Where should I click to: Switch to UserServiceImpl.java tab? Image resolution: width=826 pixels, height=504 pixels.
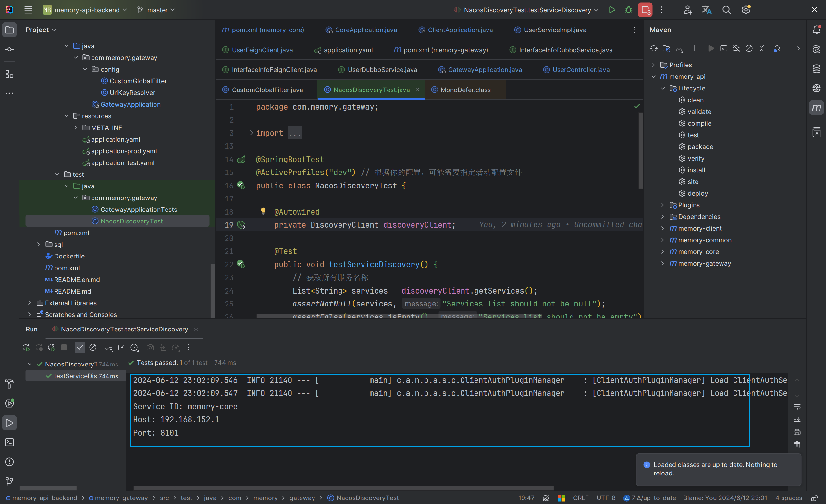[550, 30]
